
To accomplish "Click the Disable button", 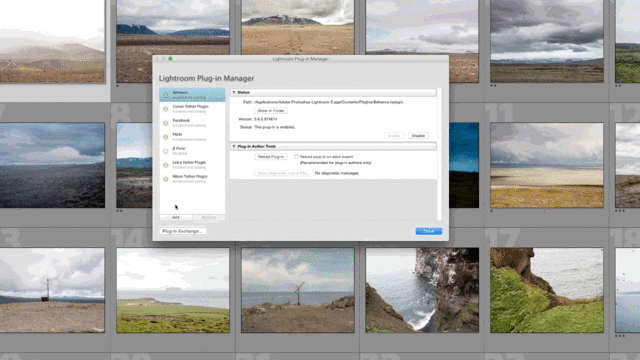I will tap(418, 136).
